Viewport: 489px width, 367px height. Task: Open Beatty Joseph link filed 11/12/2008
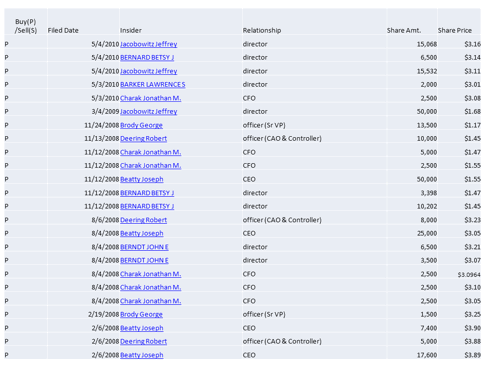pos(142,179)
